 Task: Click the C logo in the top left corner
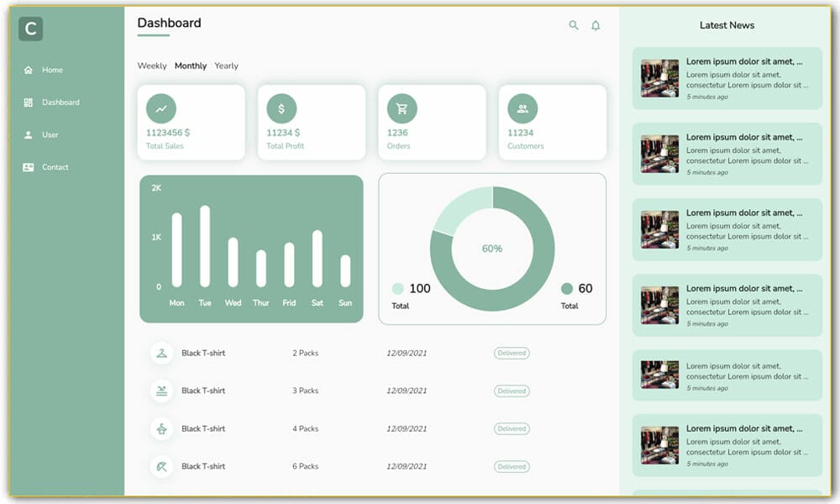pos(31,29)
